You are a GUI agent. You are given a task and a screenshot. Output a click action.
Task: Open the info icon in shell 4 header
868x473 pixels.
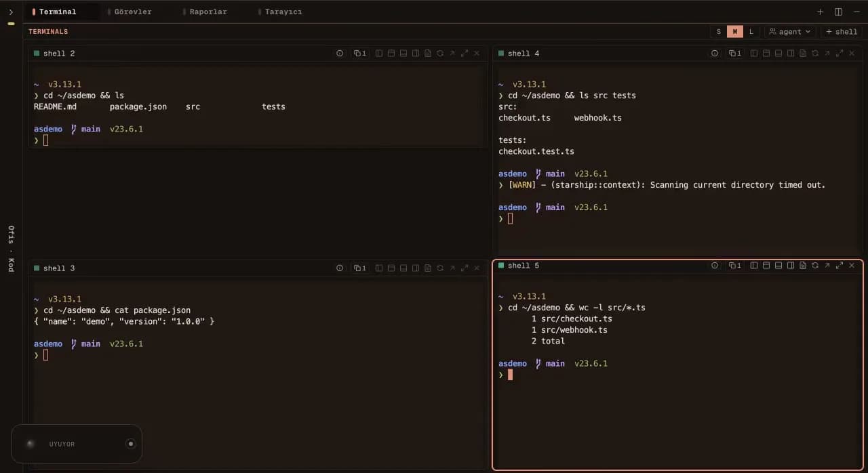714,54
